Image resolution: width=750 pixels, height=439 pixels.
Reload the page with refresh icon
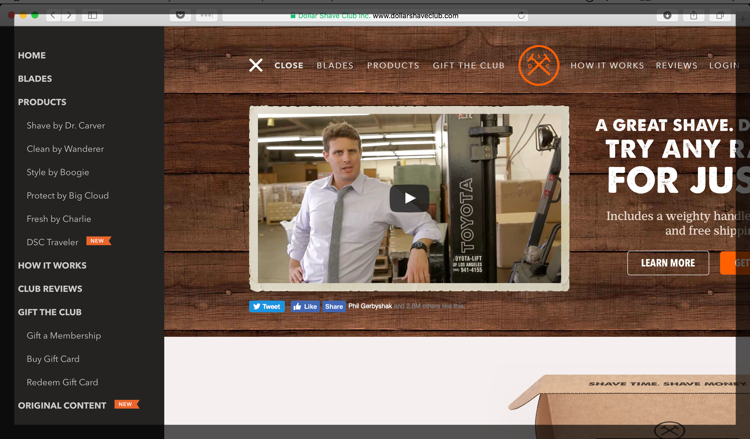(521, 16)
